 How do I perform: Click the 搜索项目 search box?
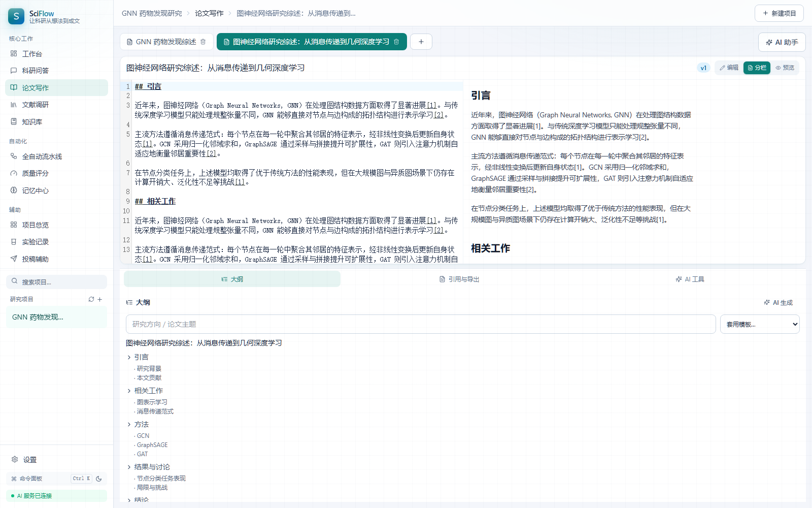point(56,282)
